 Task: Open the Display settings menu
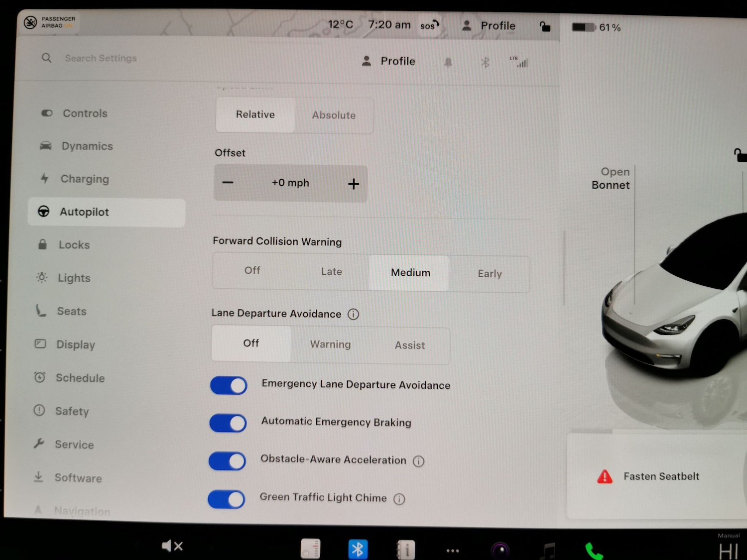coord(75,344)
